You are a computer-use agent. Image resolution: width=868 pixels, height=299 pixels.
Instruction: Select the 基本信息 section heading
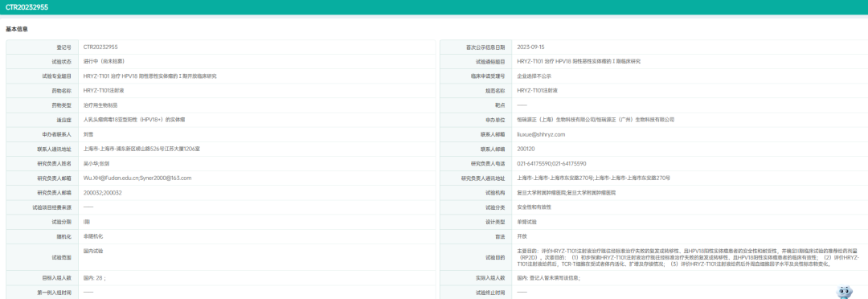pos(17,29)
